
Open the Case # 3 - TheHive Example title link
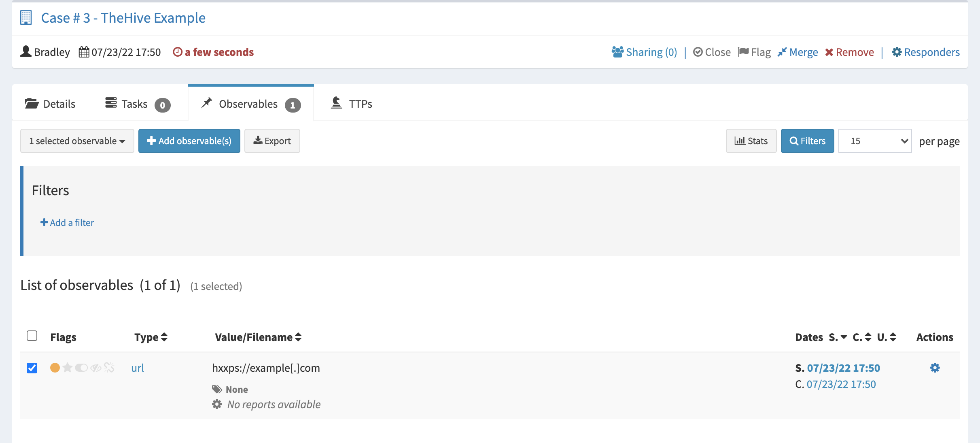point(123,18)
